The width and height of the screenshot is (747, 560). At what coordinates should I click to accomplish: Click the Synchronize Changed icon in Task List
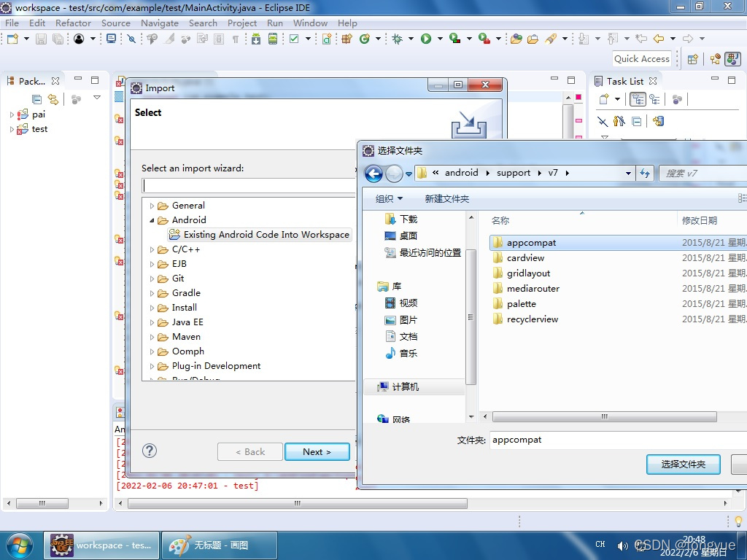[x=659, y=121]
